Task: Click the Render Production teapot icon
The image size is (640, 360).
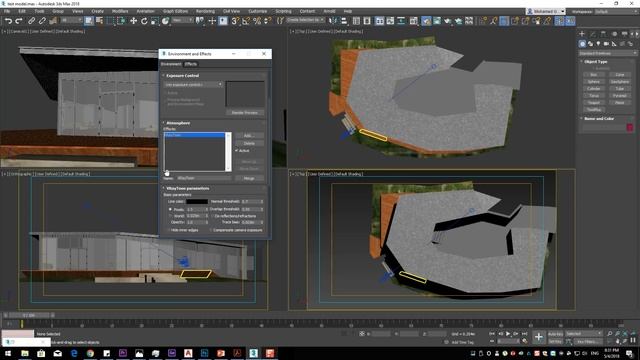Action: click(448, 21)
